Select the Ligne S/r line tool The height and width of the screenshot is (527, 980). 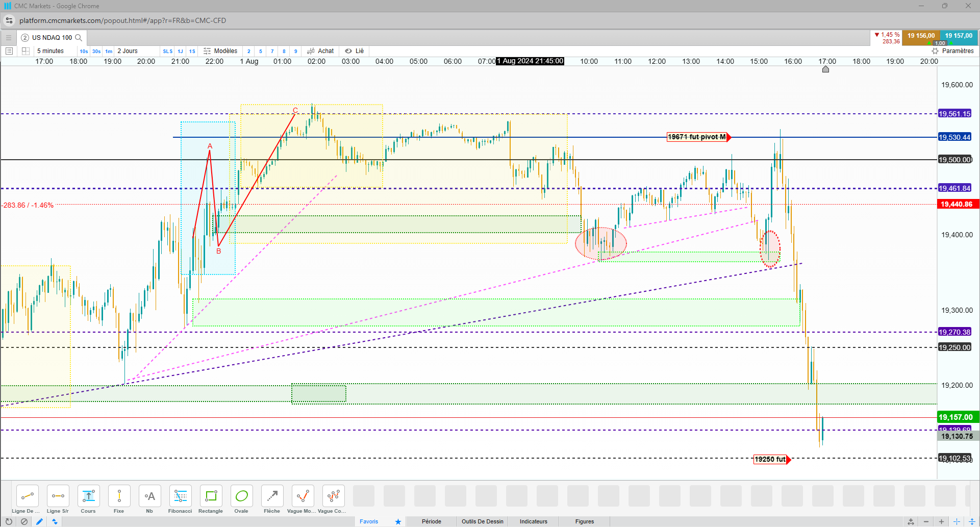click(58, 499)
